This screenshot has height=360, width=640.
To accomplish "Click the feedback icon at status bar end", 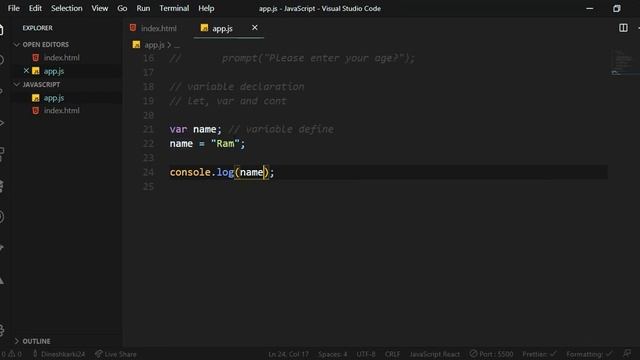I will pos(627,353).
